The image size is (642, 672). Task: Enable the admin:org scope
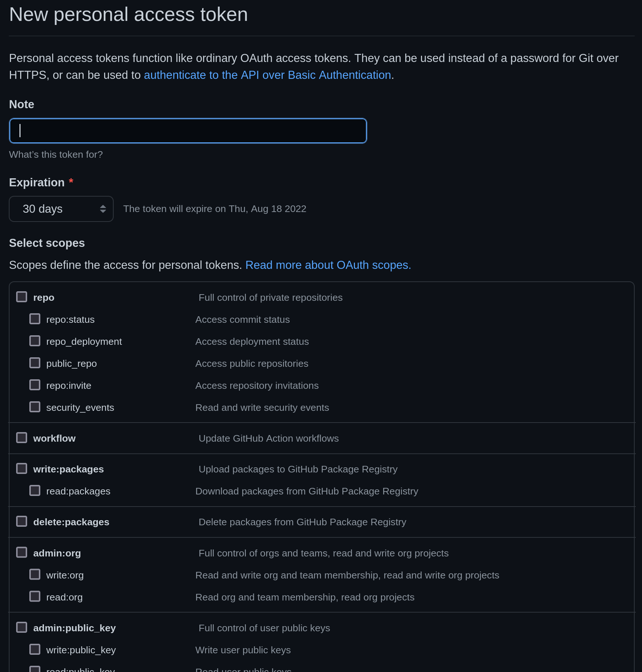tap(22, 552)
